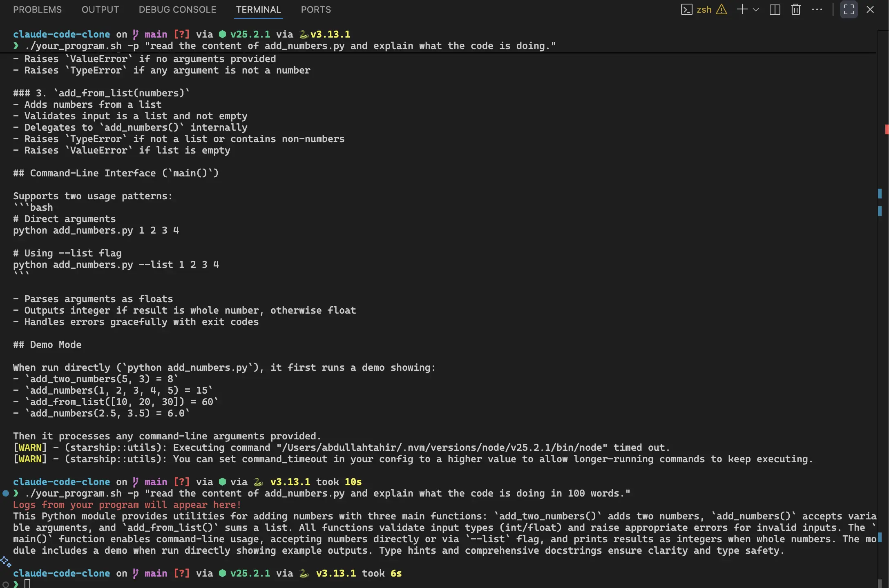This screenshot has width=889, height=588.
Task: Click the "took 6s" duration text
Action: click(x=382, y=573)
